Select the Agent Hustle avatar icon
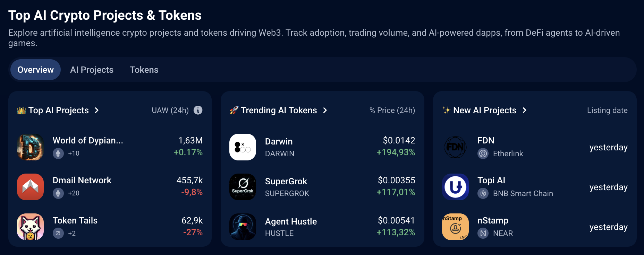644x255 pixels. pos(243,227)
